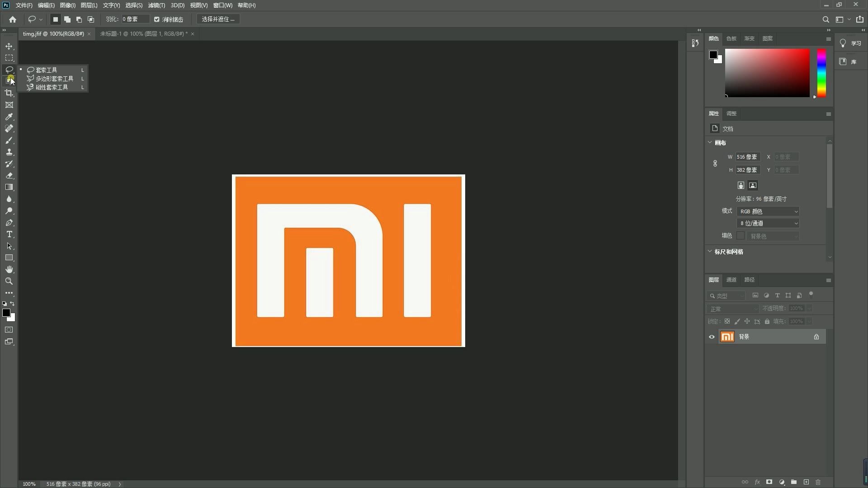Viewport: 868px width, 488px height.
Task: Open the 滤镜(T) menu
Action: pyautogui.click(x=156, y=5)
